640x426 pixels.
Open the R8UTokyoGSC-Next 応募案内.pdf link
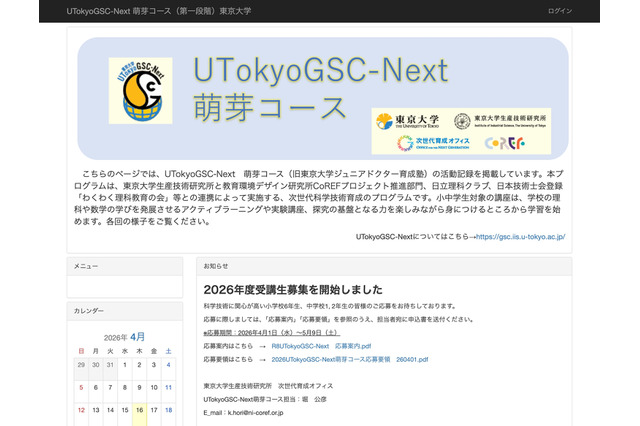click(321, 346)
